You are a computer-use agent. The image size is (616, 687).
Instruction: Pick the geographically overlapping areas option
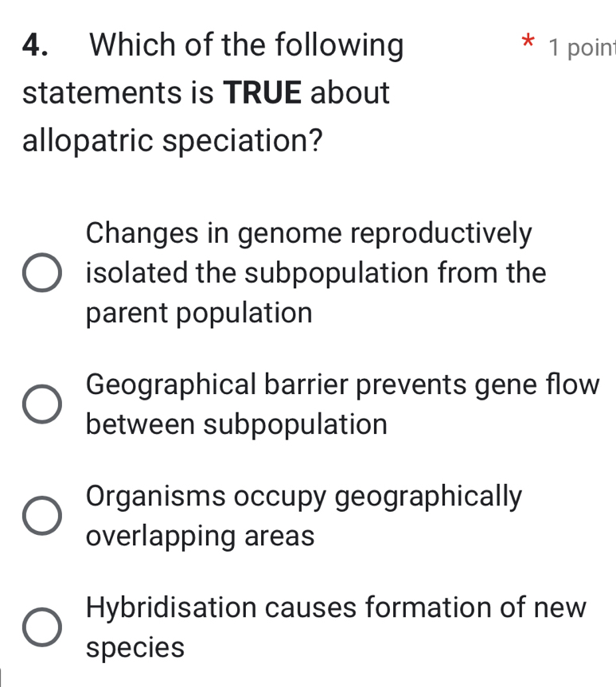click(x=43, y=516)
